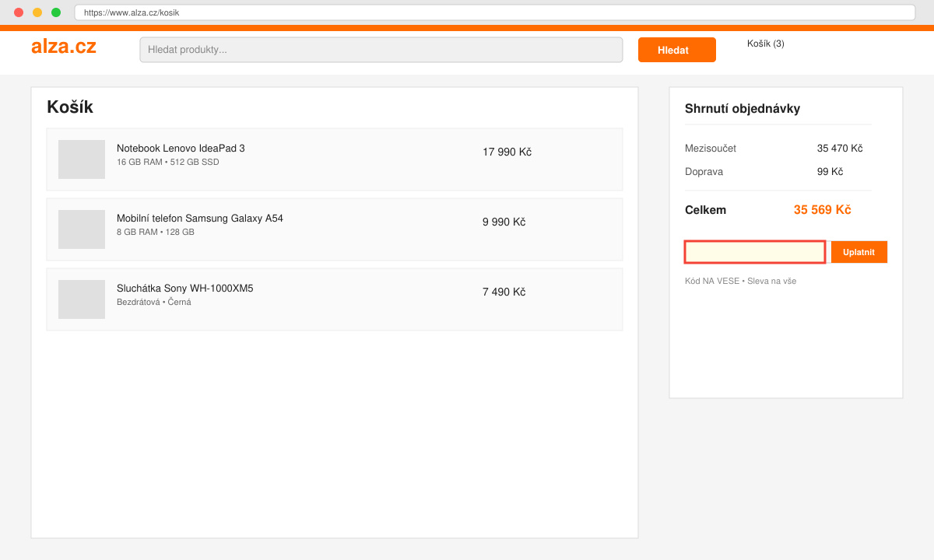Click the Bezdrátová • Černá text

(153, 302)
